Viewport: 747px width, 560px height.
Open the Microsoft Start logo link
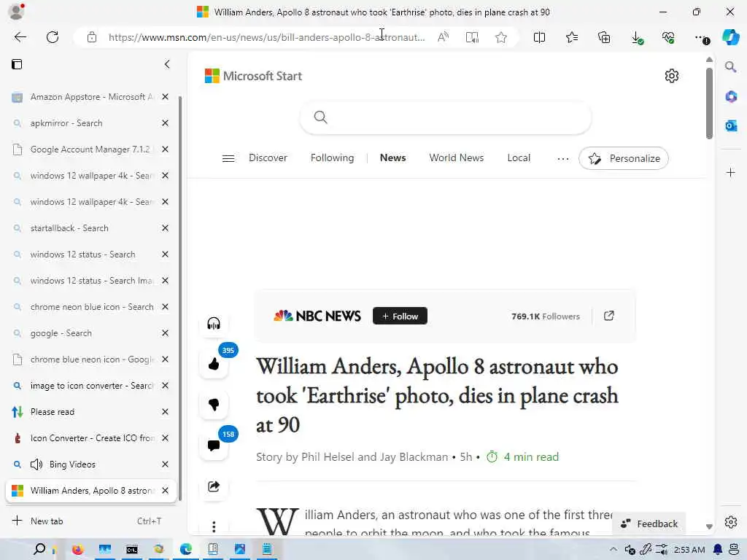click(x=253, y=76)
